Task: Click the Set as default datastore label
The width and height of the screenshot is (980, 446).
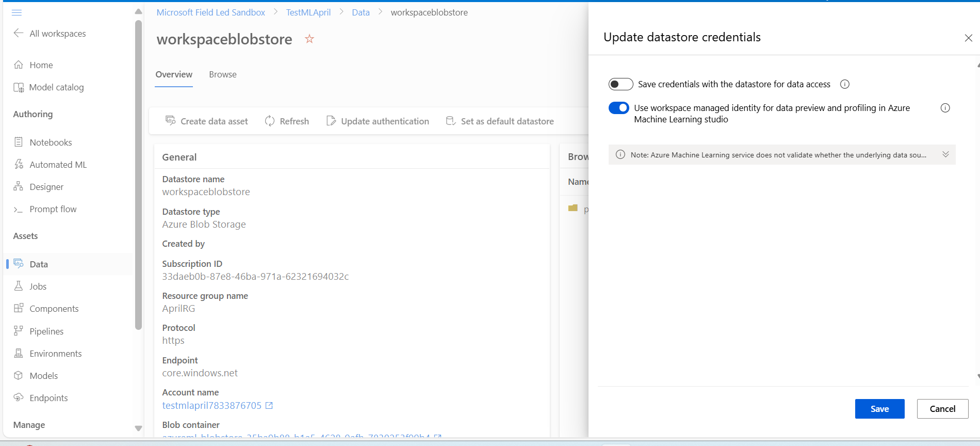Action: coord(508,121)
